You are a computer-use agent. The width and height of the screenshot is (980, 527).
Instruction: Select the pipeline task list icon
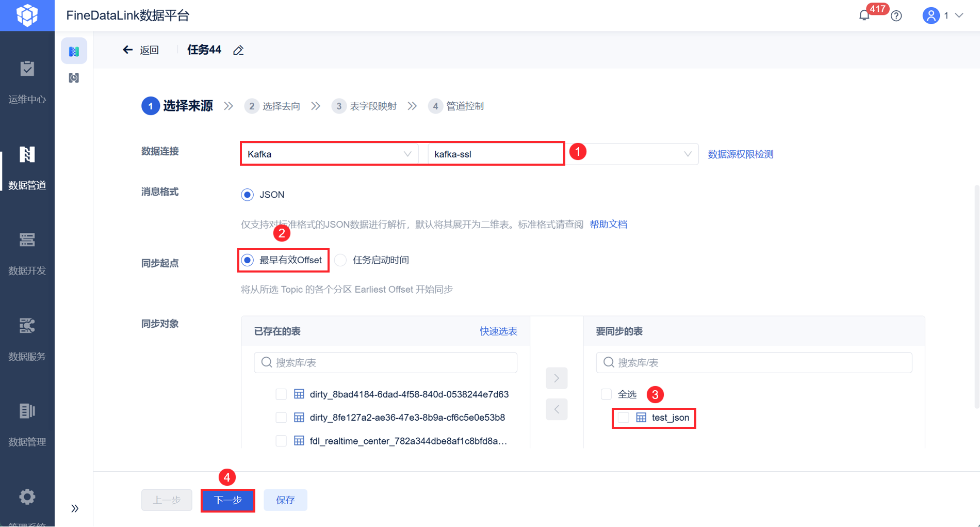(74, 51)
